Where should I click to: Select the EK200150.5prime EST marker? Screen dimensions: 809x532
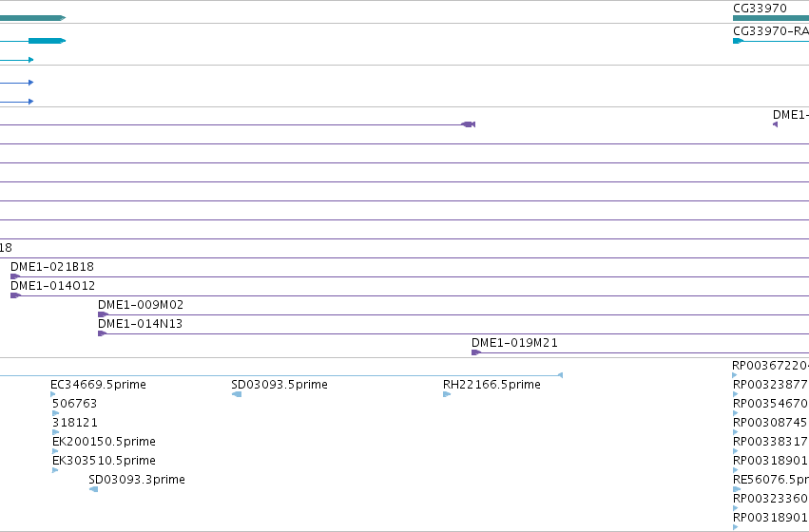click(x=55, y=451)
